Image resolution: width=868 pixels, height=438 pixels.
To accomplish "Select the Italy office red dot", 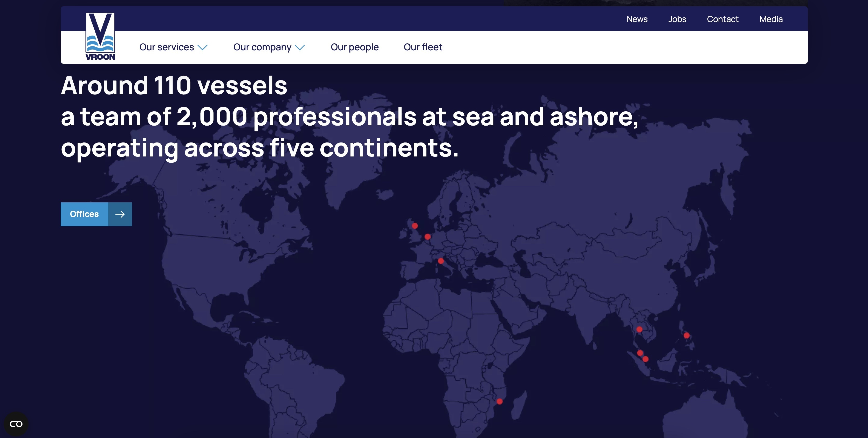I will click(441, 261).
